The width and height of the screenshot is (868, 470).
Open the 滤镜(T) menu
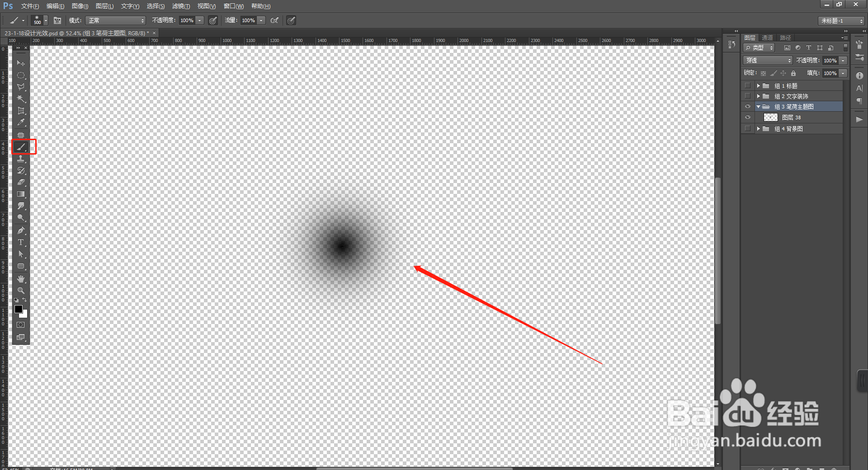click(x=181, y=6)
